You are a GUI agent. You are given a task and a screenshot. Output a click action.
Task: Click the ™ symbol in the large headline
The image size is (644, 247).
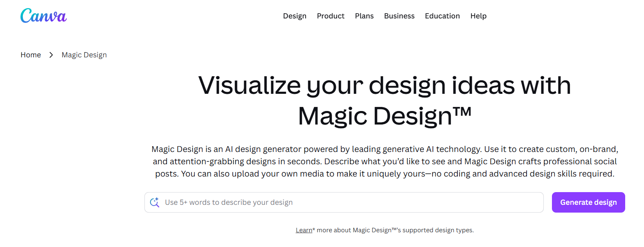click(x=463, y=111)
